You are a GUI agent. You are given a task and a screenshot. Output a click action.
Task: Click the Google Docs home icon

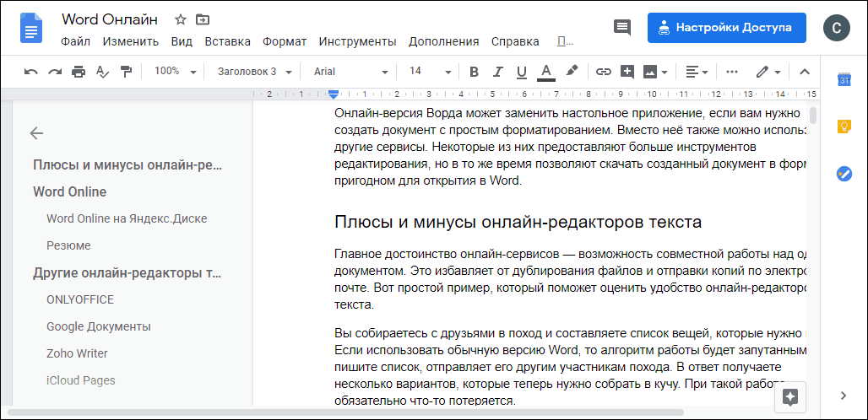[x=31, y=28]
